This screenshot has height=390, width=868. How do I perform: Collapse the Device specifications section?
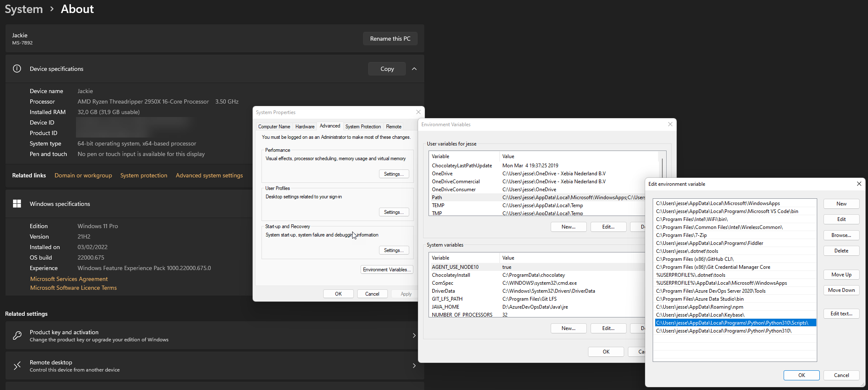[x=414, y=68]
